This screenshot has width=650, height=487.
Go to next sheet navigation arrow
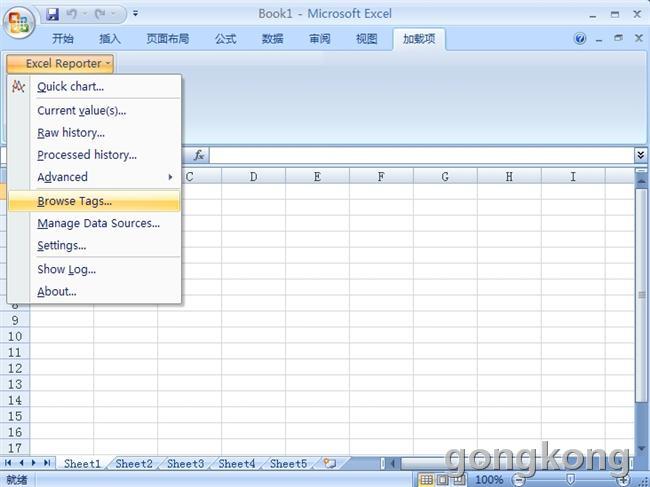pos(34,463)
